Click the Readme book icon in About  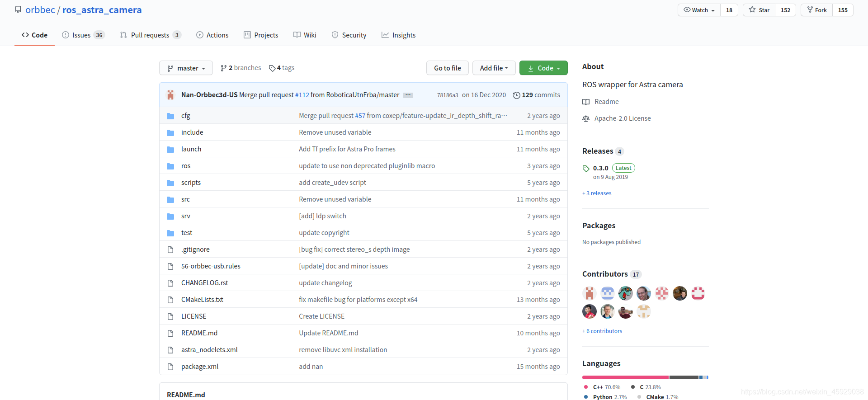tap(586, 102)
